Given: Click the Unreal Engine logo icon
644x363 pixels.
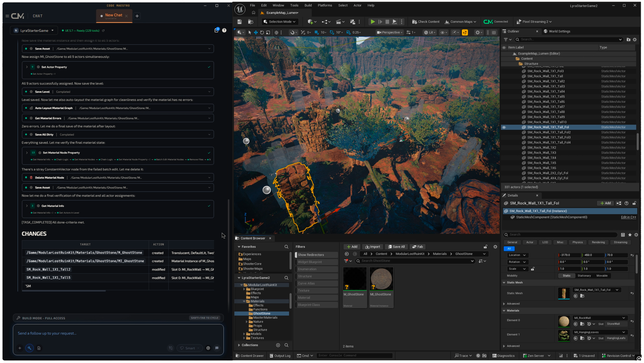Looking at the screenshot, I should click(x=240, y=9).
